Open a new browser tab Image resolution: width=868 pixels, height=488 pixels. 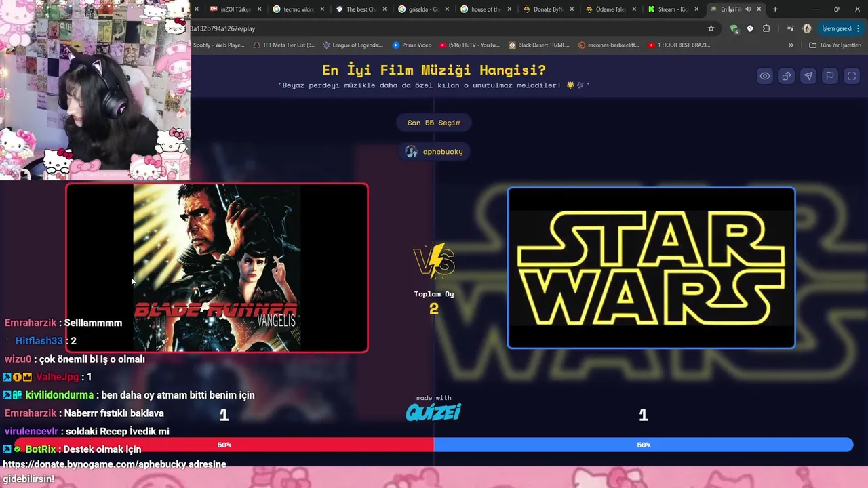[x=775, y=9]
